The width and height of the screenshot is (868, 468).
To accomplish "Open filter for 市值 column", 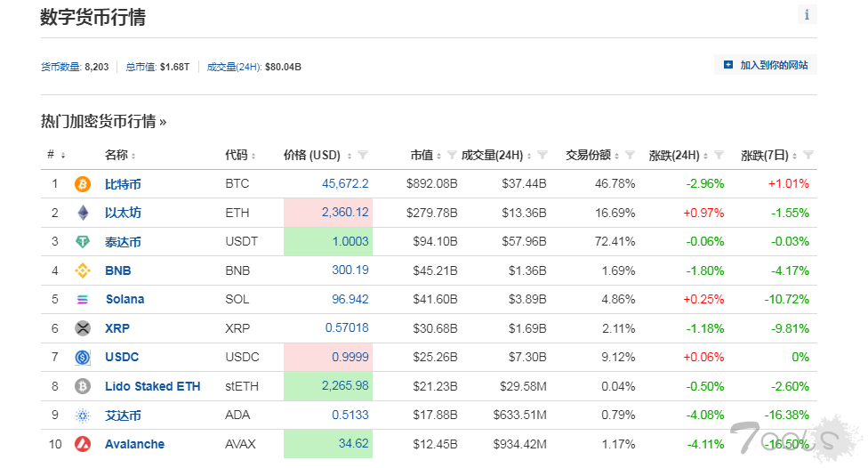I will pyautogui.click(x=452, y=155).
